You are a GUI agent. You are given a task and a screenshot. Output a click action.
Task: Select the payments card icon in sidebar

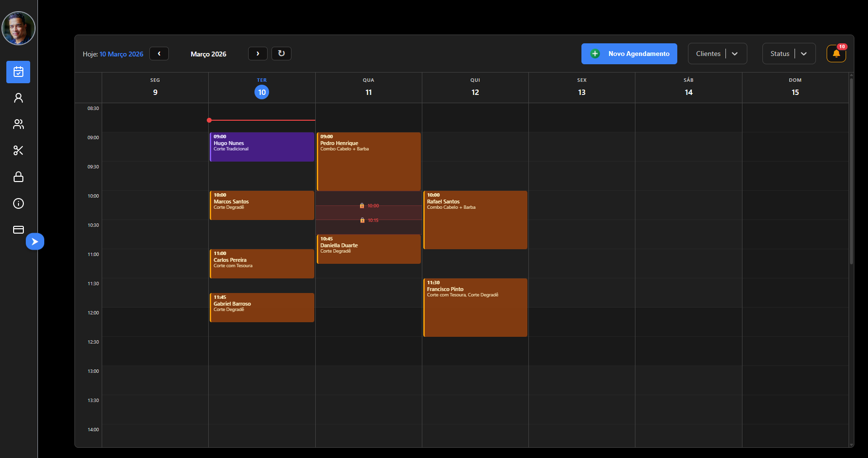coord(18,229)
